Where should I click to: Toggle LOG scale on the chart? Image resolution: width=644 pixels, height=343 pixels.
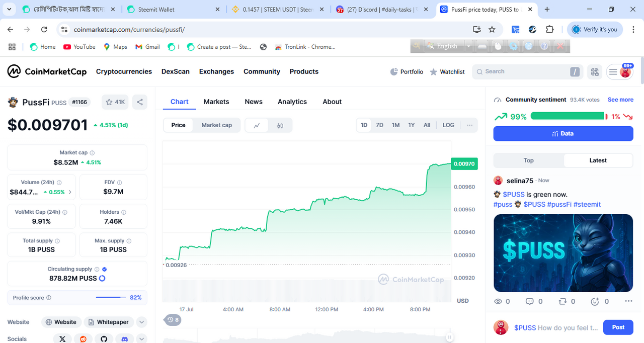448,125
